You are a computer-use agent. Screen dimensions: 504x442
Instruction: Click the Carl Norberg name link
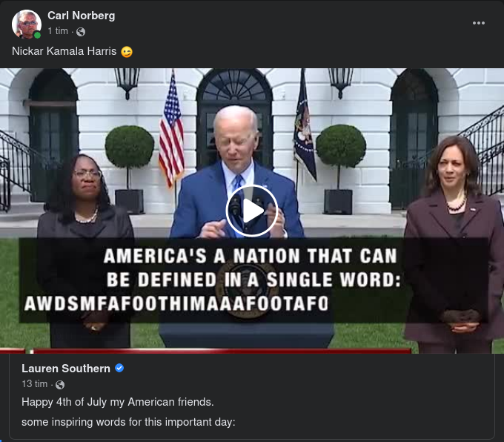(81, 16)
